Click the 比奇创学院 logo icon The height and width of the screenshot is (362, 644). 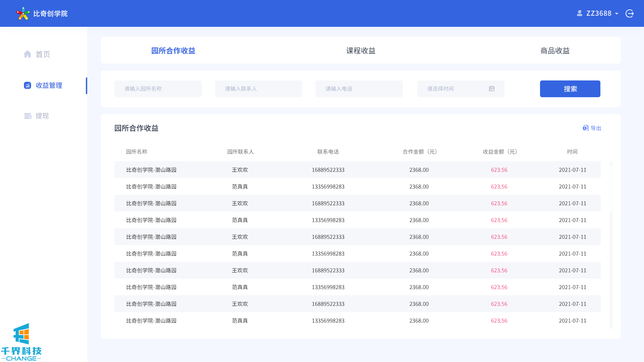click(x=23, y=13)
